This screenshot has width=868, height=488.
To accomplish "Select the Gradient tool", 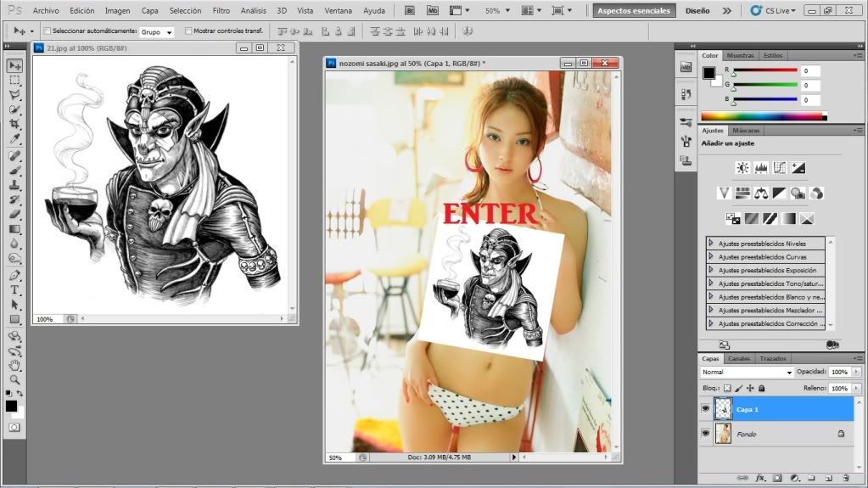I will click(x=14, y=229).
